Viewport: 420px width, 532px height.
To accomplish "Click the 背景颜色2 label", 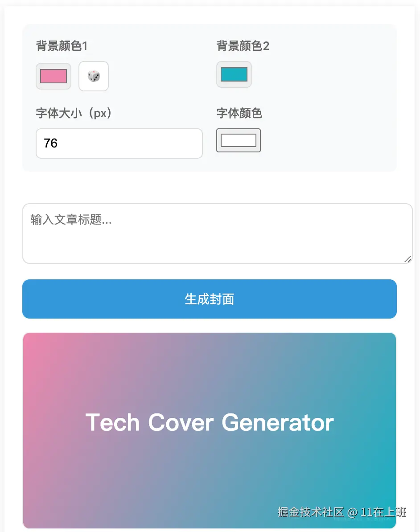I will coord(243,46).
